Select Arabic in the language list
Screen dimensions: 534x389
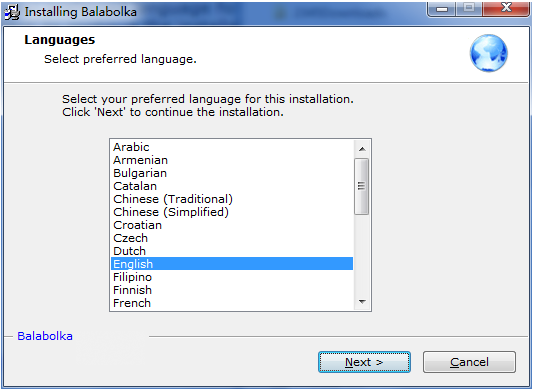(232, 147)
